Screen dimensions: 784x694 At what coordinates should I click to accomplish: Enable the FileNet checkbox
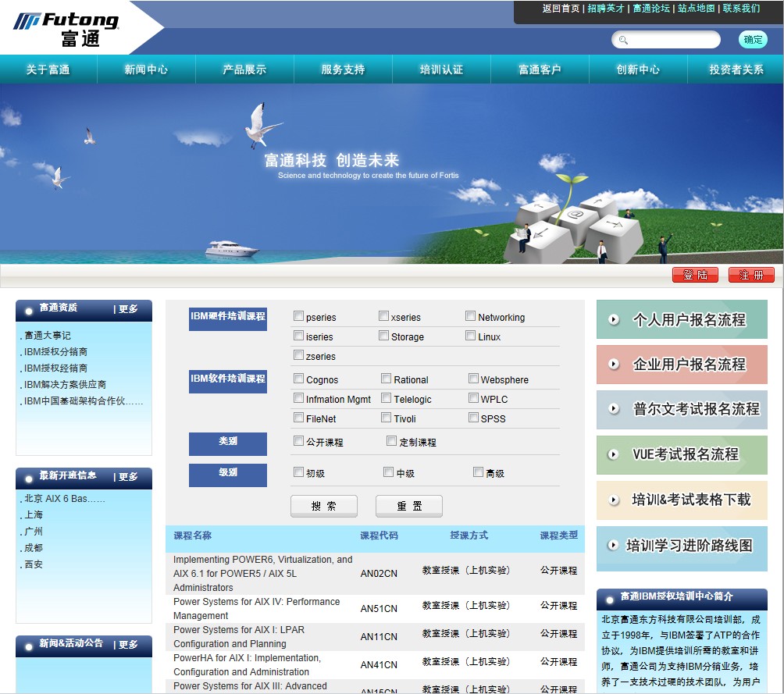click(x=298, y=418)
